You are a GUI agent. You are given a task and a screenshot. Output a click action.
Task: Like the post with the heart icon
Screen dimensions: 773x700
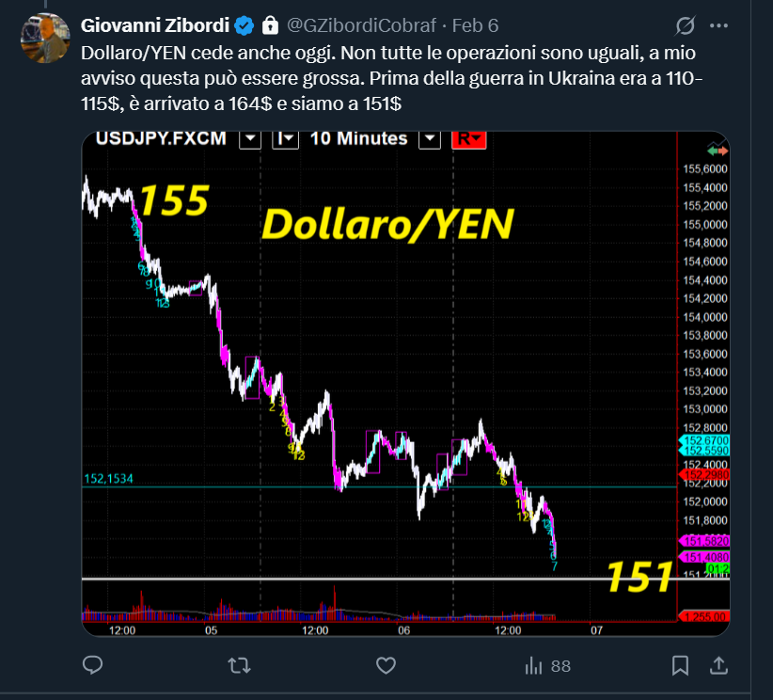386,666
